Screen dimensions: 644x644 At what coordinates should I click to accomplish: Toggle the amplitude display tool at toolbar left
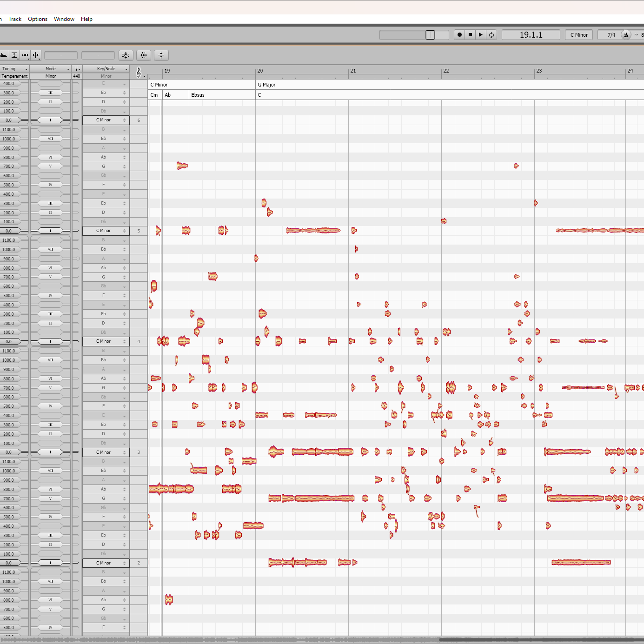4,55
